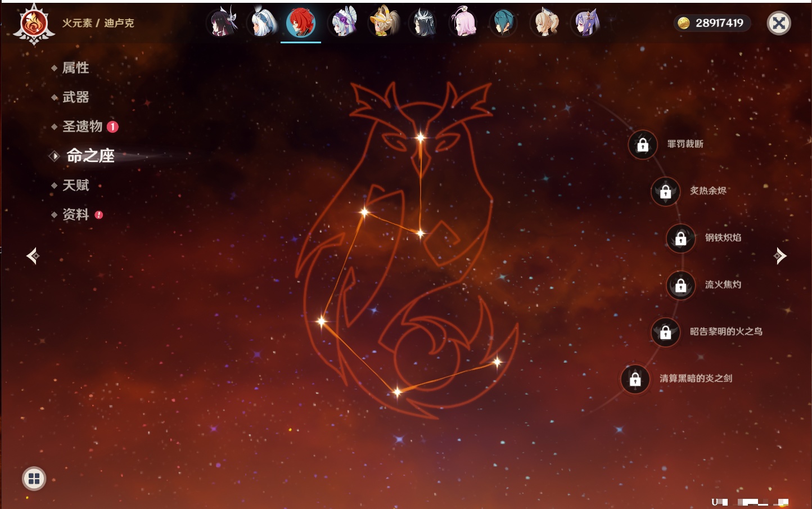Select the lavender-haired character with frilled headdress
The image size is (812, 509).
pyautogui.click(x=344, y=22)
